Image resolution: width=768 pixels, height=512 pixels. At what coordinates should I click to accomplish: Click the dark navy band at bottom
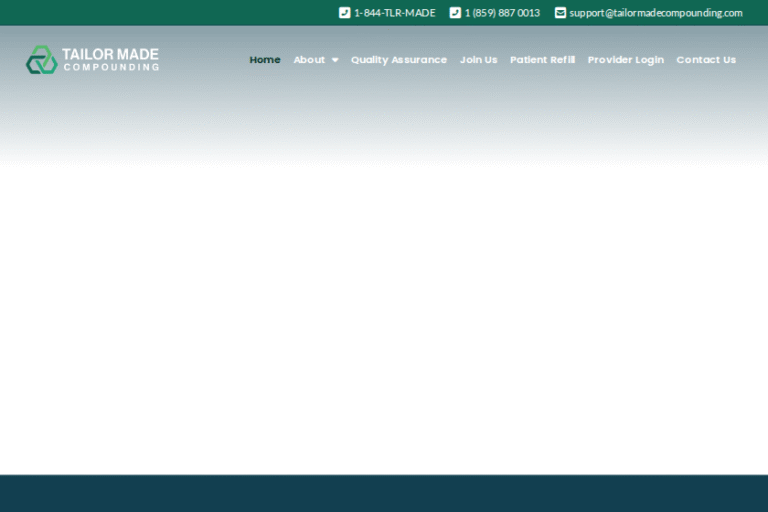tap(384, 494)
